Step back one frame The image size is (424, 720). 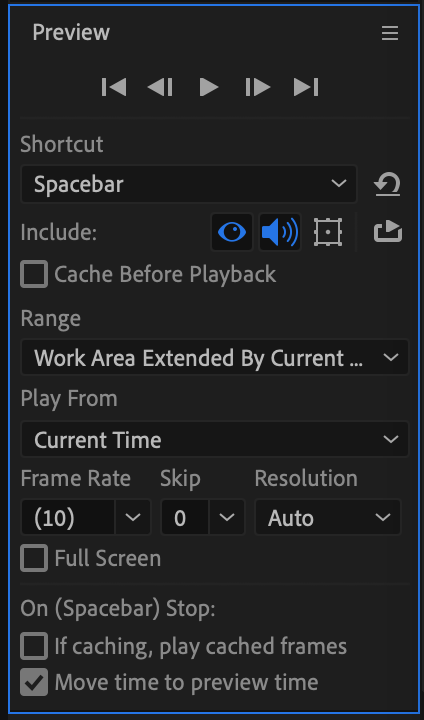(160, 87)
